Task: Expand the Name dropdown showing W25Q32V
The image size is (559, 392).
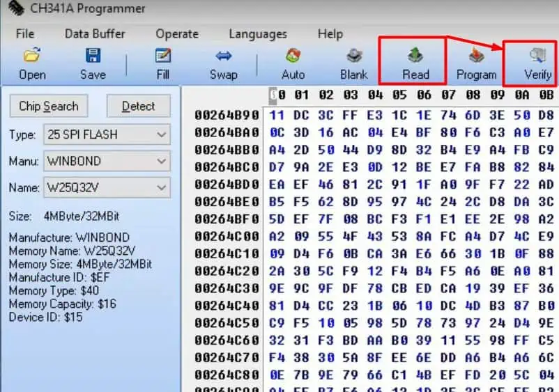Action: (x=162, y=187)
